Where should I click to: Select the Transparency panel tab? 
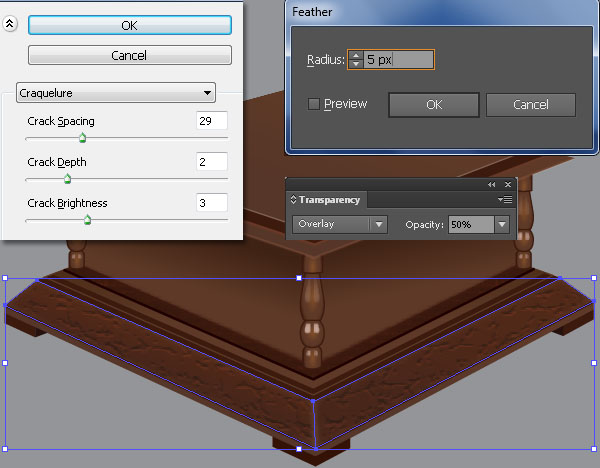click(x=329, y=200)
